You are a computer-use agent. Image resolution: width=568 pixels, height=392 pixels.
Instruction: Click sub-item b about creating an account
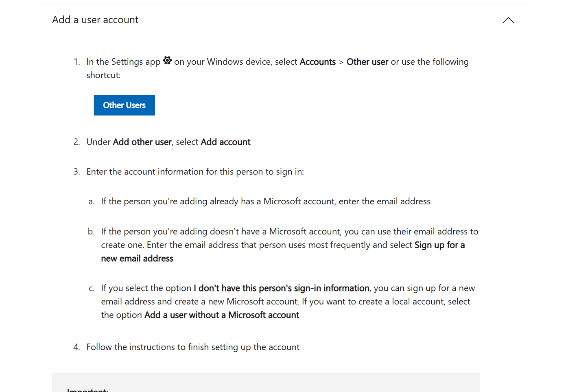(285, 245)
